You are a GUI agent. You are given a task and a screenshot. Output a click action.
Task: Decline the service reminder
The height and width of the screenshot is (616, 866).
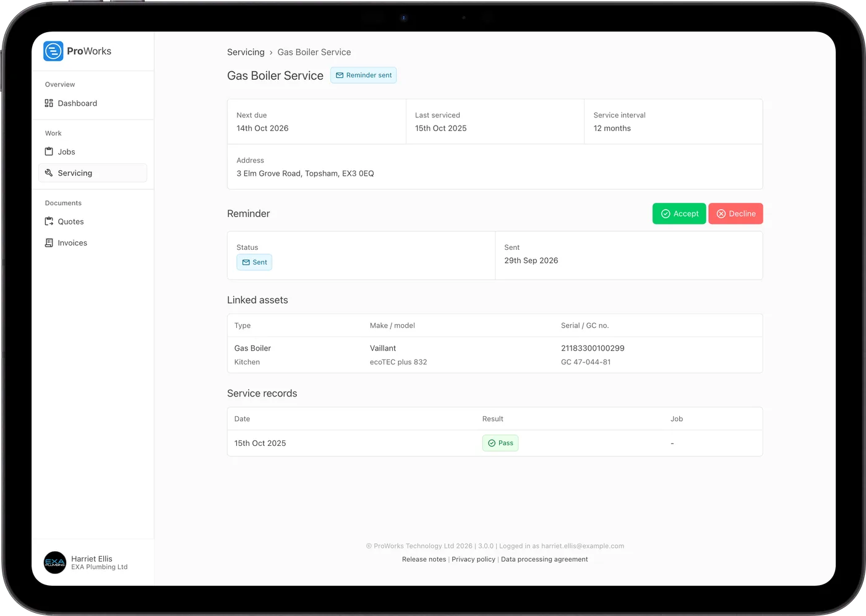pyautogui.click(x=735, y=213)
